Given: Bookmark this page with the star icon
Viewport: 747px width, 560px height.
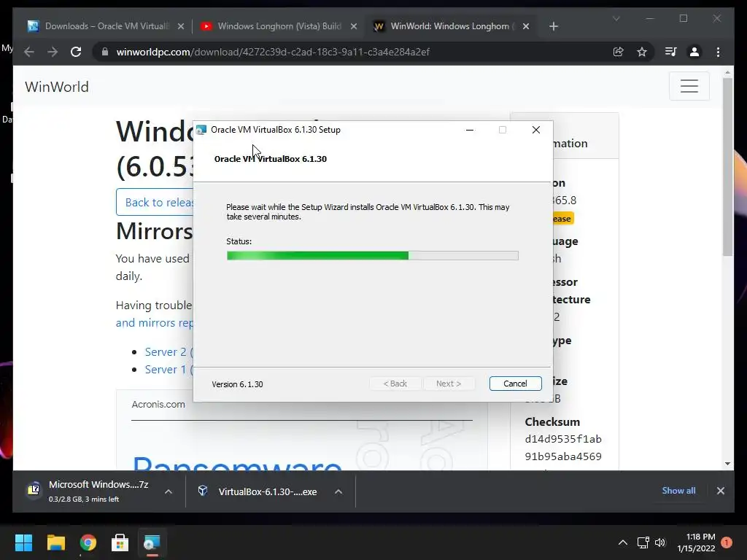Looking at the screenshot, I should click(642, 52).
